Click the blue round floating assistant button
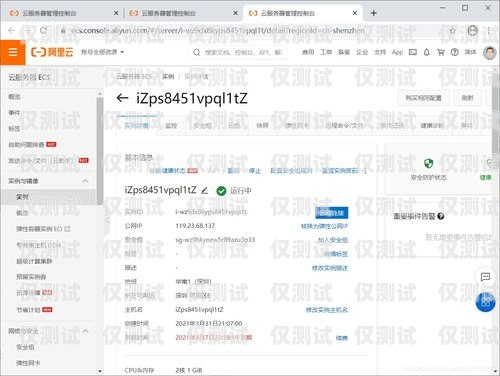 point(485,302)
